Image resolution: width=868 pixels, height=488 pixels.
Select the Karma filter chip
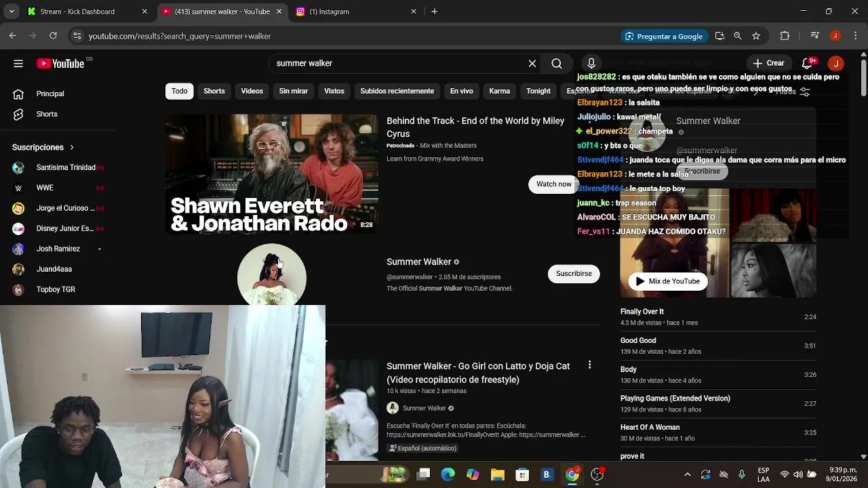(x=500, y=91)
